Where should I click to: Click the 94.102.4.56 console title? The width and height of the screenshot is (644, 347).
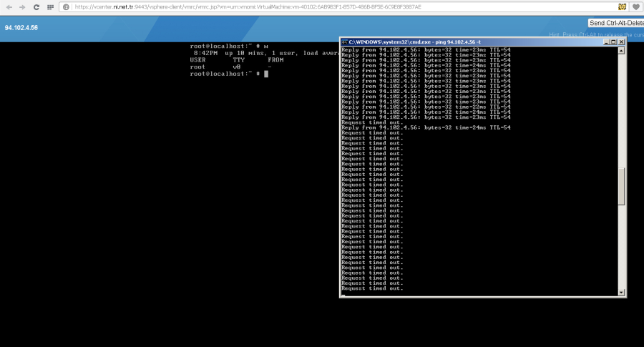click(x=21, y=27)
